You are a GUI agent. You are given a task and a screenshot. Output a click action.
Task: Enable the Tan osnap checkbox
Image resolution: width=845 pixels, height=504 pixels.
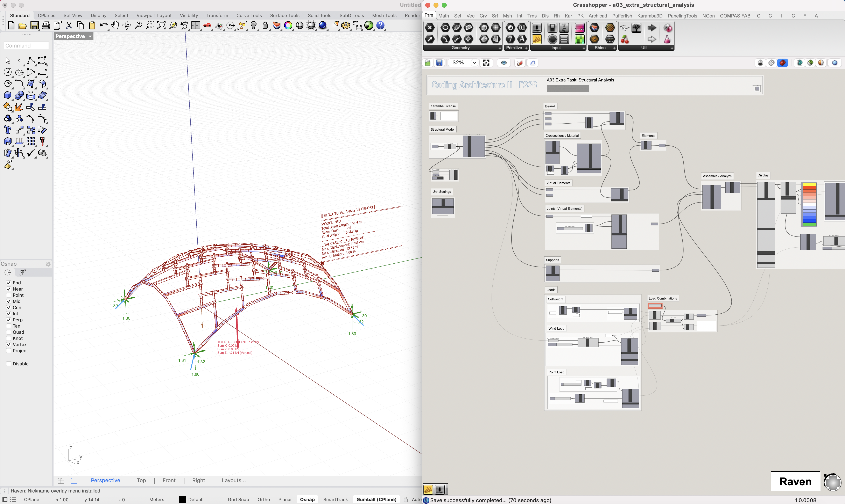(8, 326)
